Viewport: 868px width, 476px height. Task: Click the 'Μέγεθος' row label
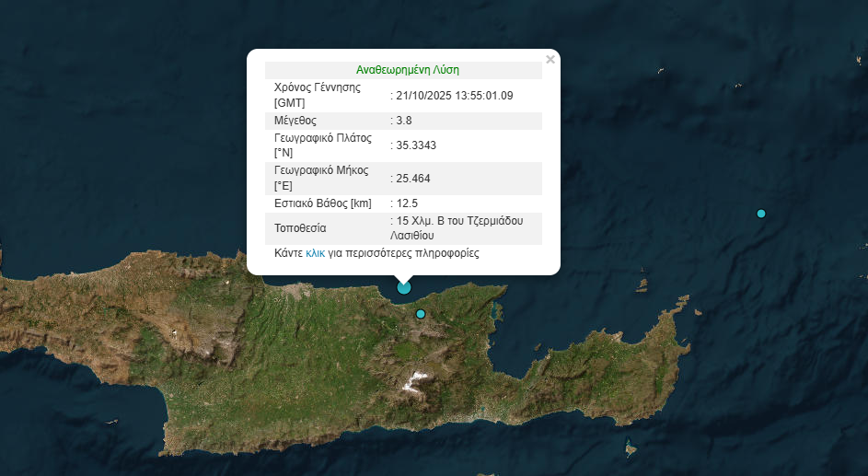pos(295,121)
